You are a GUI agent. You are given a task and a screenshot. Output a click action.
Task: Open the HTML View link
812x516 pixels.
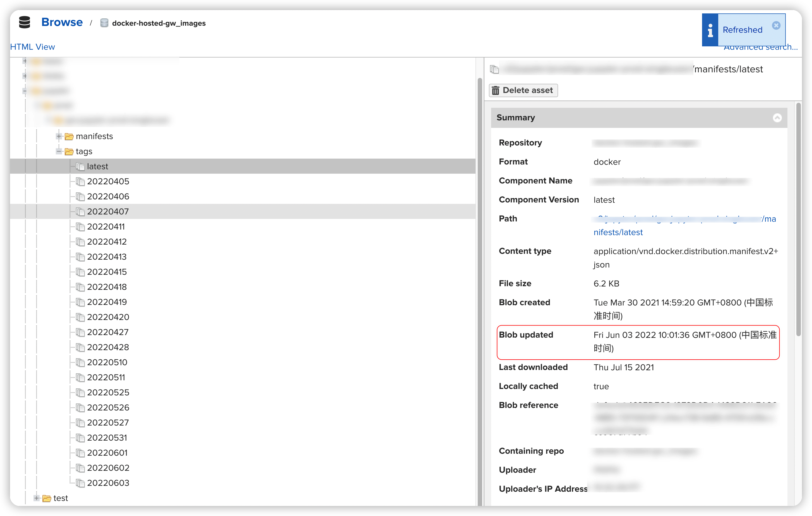(x=32, y=47)
